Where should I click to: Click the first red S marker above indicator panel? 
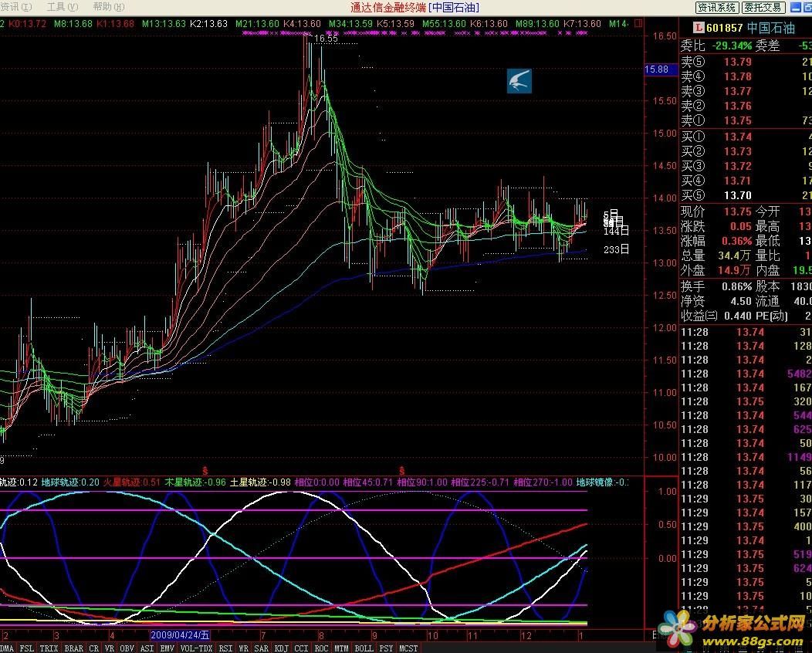click(205, 471)
